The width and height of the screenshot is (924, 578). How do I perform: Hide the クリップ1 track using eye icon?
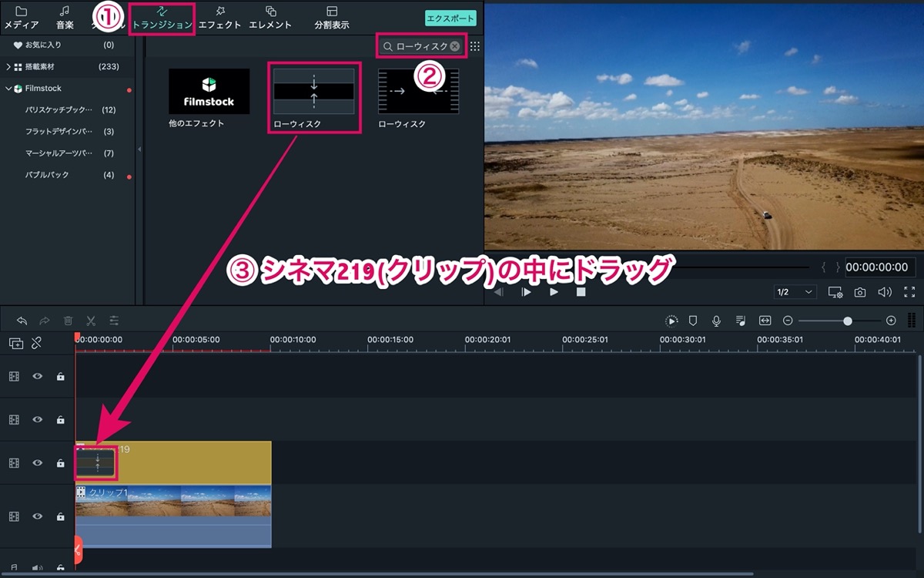click(37, 516)
